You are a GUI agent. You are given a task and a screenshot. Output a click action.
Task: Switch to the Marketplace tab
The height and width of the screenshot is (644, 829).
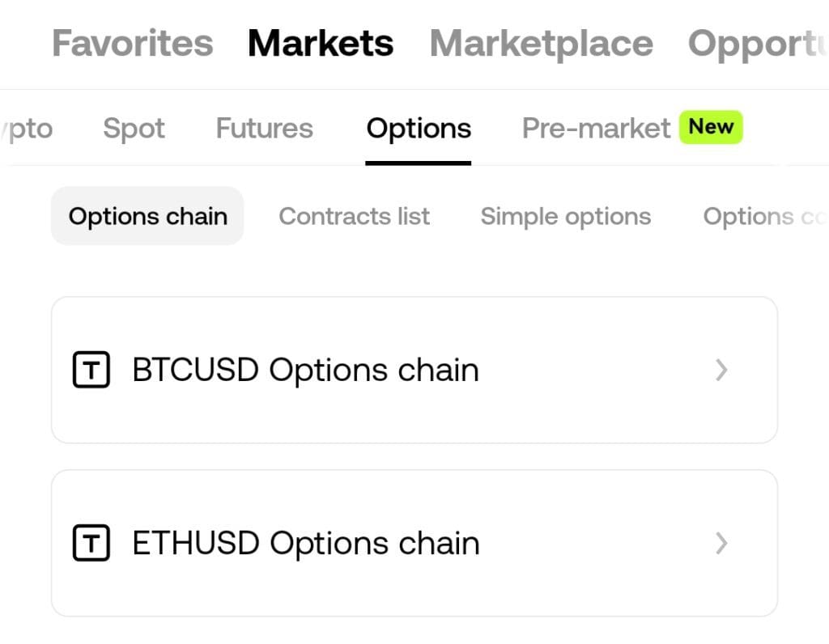tap(541, 43)
